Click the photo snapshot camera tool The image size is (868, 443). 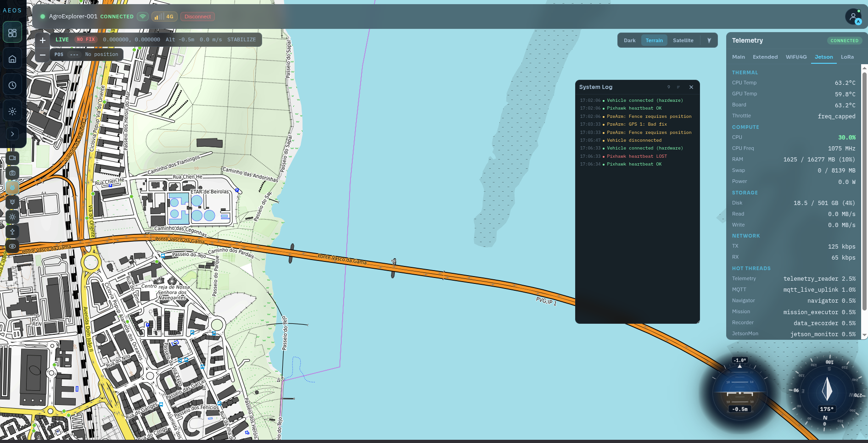[12, 173]
